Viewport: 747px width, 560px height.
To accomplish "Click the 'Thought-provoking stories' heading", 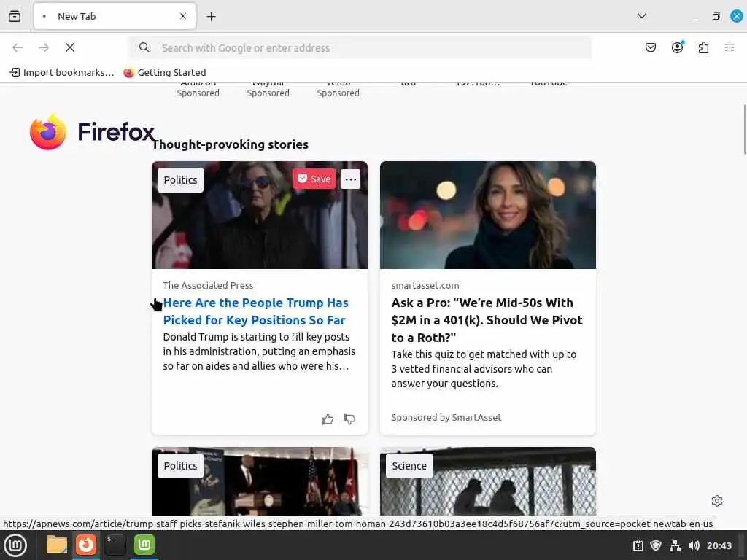I will 230,144.
